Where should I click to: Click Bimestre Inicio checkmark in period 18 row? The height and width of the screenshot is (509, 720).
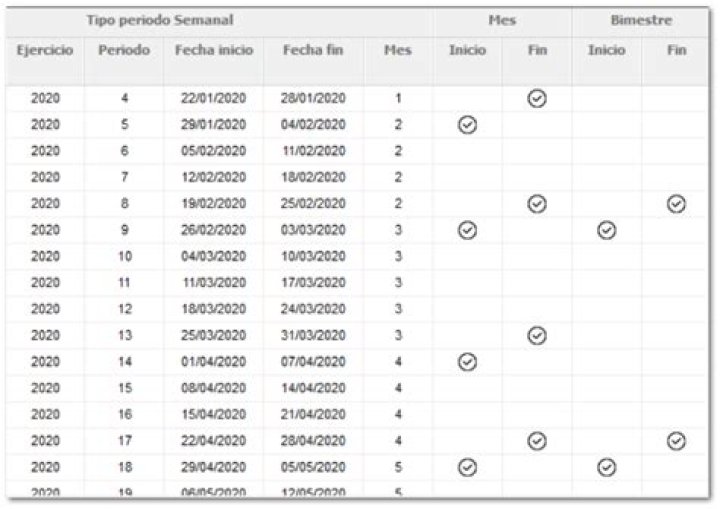pyautogui.click(x=606, y=466)
